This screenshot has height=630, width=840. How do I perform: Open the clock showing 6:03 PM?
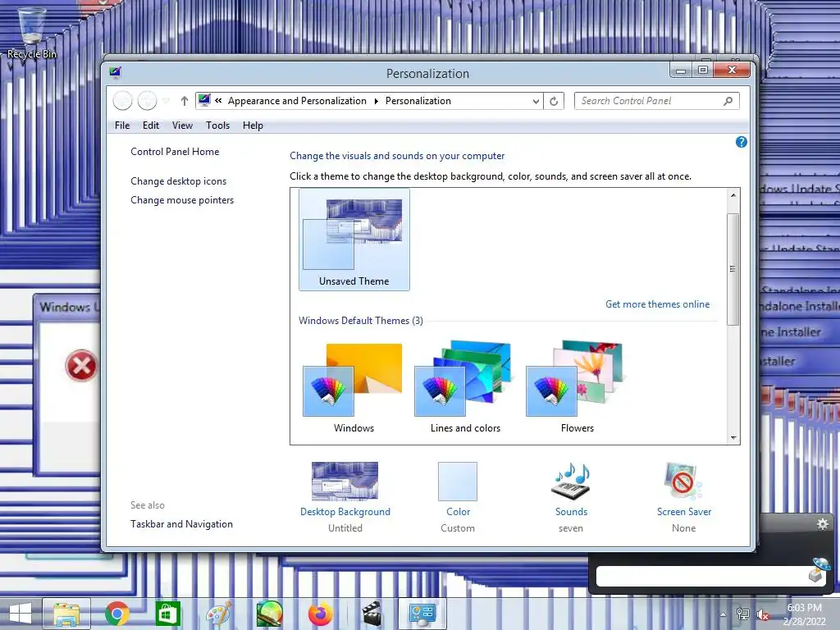coord(804,614)
